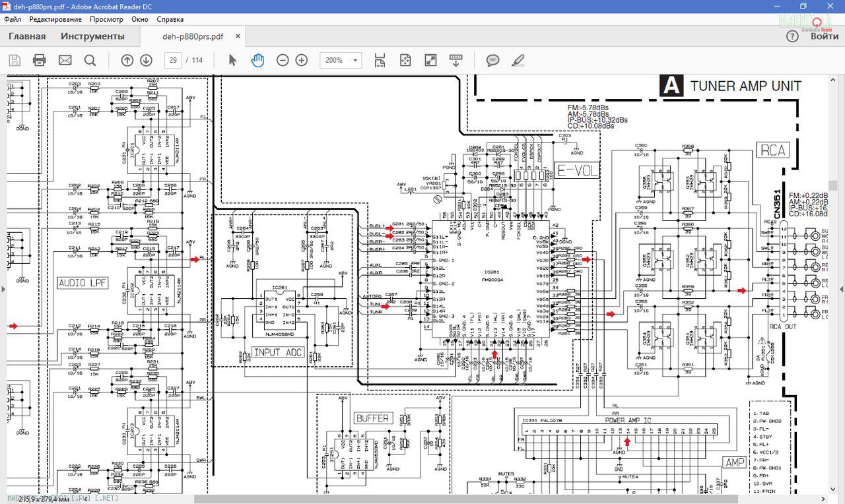Viewport: 845px width, 504px height.
Task: Open the Редактирование menu
Action: point(57,19)
